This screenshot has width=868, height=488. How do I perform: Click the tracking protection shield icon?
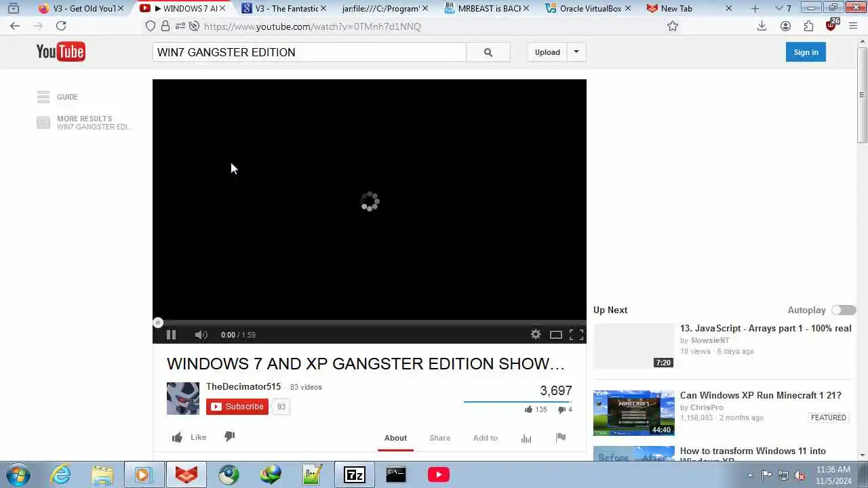(x=151, y=26)
